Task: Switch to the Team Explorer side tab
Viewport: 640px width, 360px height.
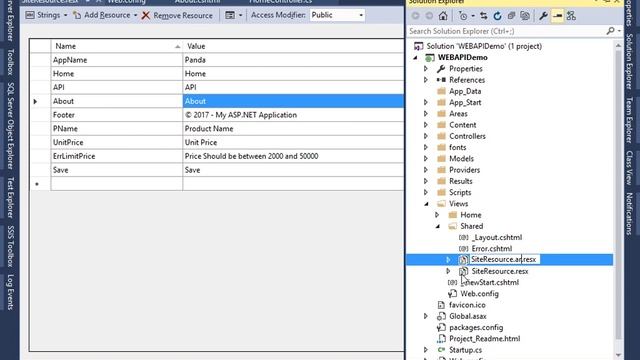Action: pyautogui.click(x=629, y=120)
